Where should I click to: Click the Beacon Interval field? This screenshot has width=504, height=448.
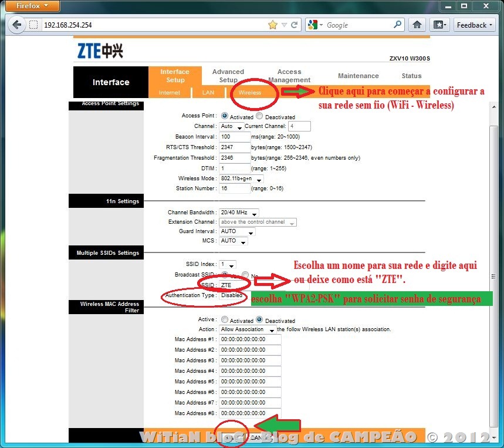tap(235, 137)
